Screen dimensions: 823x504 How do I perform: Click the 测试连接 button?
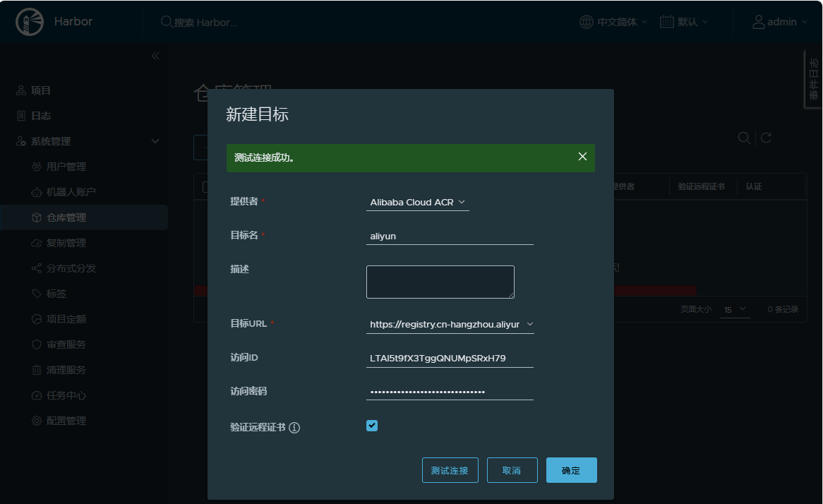click(450, 470)
